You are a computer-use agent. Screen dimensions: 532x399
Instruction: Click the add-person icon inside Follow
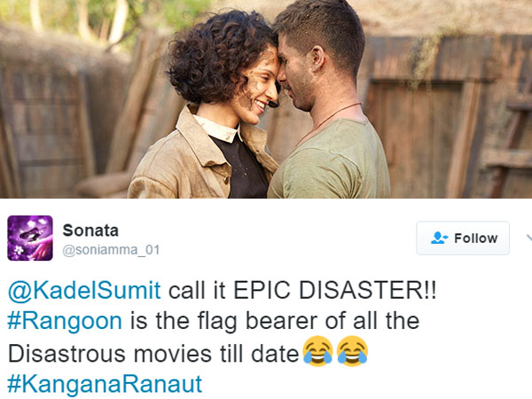(x=439, y=238)
